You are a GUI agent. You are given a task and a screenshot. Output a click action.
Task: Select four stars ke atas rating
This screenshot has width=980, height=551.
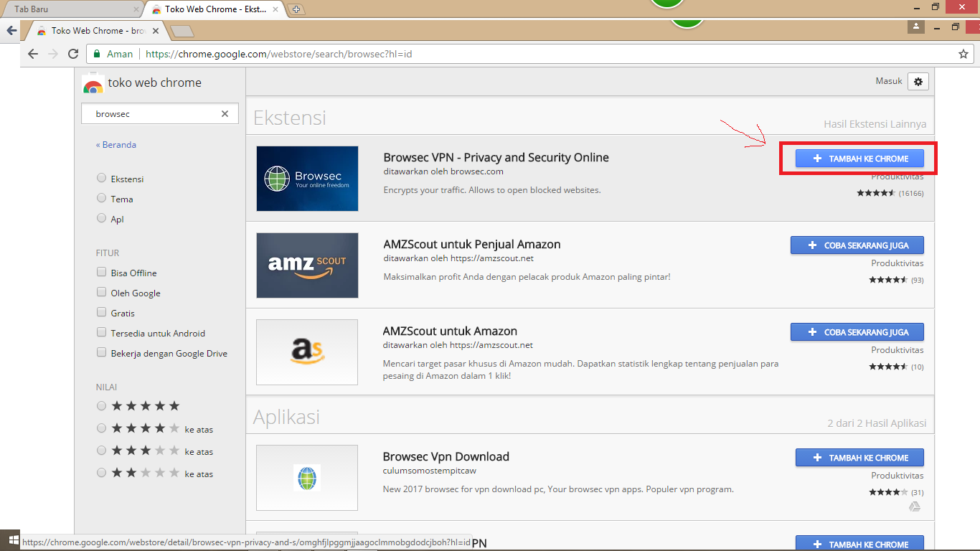point(101,429)
